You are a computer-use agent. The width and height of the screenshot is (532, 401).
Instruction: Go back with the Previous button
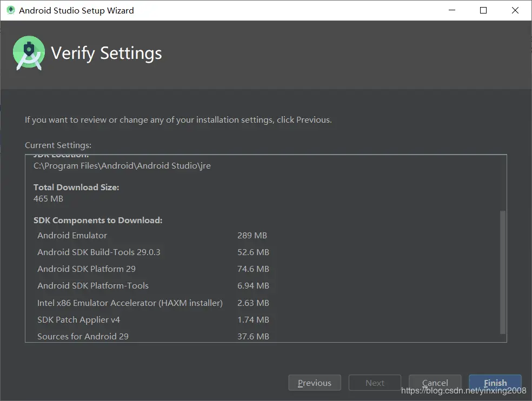pos(315,383)
